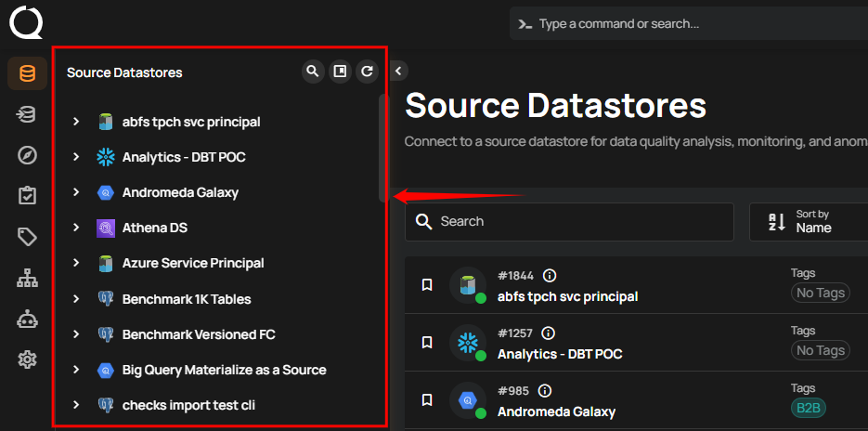Select Big Query Materialize as a Source

225,370
